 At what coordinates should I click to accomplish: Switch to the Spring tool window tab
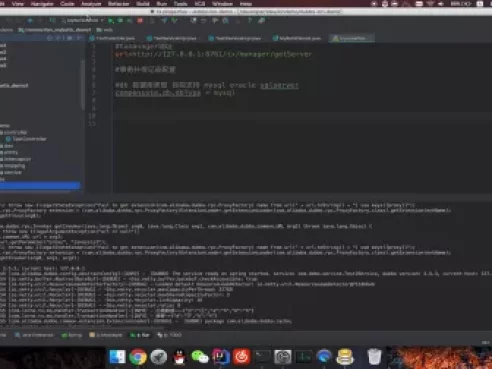click(72, 335)
